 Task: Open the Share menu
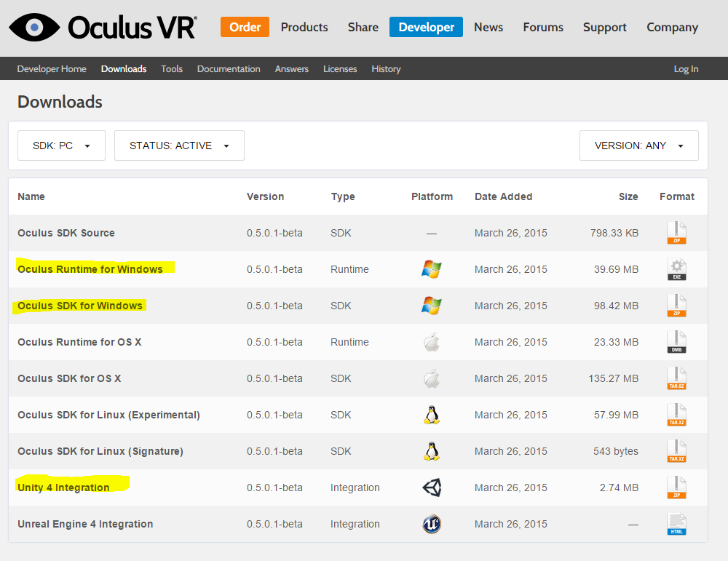pyautogui.click(x=363, y=28)
